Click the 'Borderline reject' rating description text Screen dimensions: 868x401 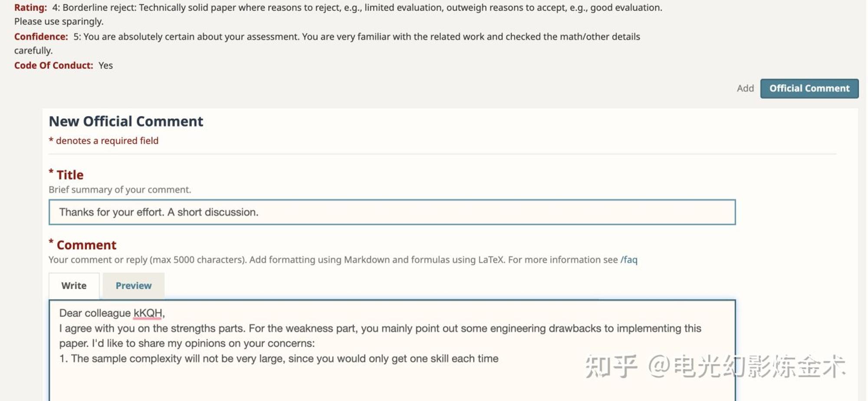[x=357, y=7]
